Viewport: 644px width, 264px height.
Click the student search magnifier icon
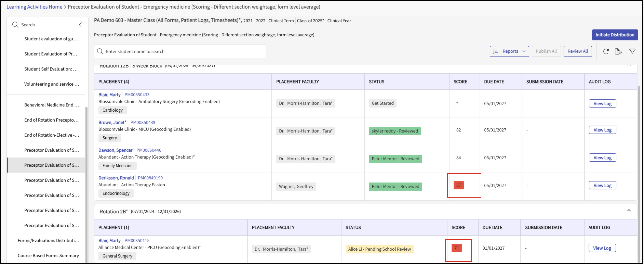[100, 51]
